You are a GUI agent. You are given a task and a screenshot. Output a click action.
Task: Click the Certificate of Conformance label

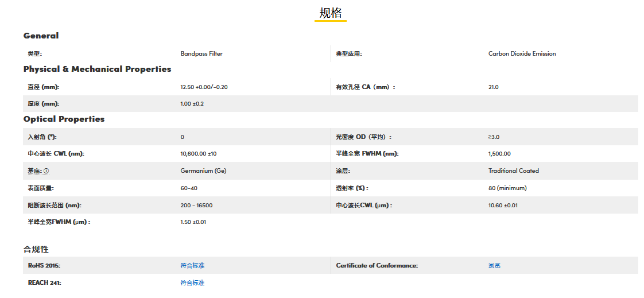point(377,266)
